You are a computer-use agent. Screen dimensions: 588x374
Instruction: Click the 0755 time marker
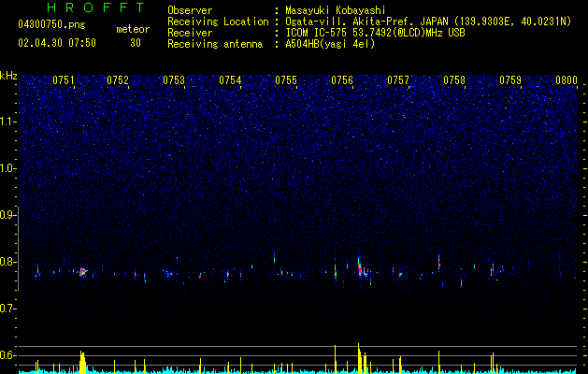(x=286, y=80)
